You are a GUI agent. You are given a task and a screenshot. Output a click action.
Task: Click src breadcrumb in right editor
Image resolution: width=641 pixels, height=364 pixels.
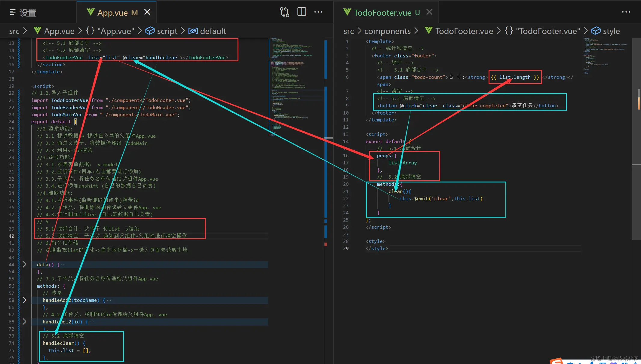point(349,31)
